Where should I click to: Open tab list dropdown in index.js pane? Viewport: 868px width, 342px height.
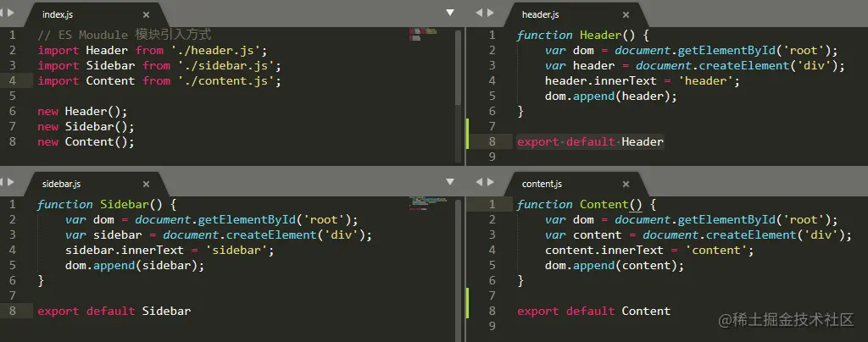(x=450, y=13)
